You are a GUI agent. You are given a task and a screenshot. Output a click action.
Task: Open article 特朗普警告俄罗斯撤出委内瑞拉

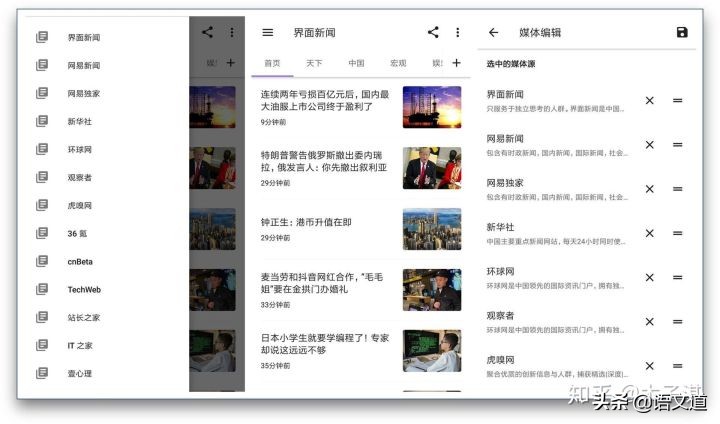point(324,161)
